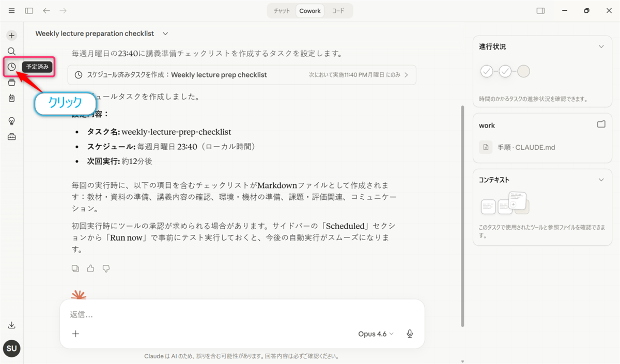620x364 pixels.
Task: Open the archive box sidebar icon
Action: coord(12,83)
